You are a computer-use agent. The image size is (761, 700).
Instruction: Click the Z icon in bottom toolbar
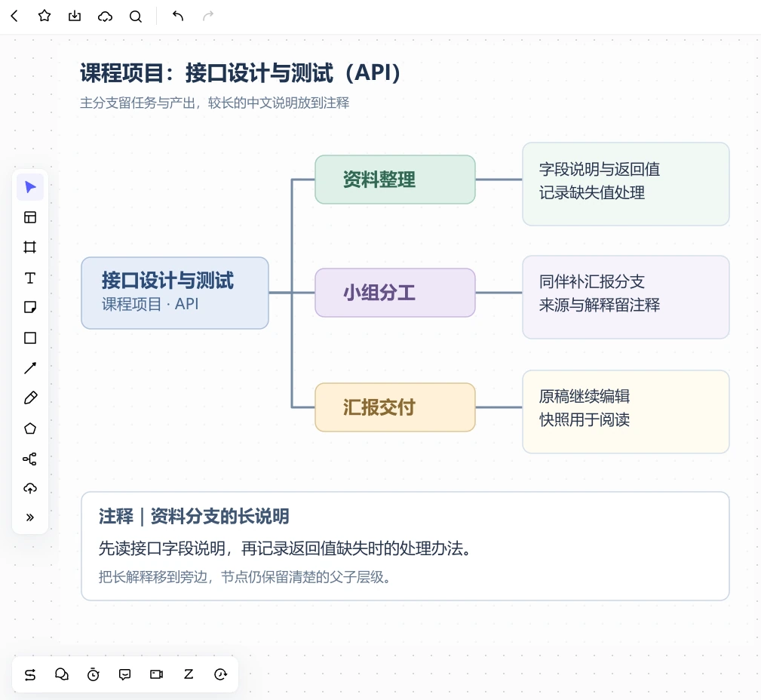(x=189, y=674)
